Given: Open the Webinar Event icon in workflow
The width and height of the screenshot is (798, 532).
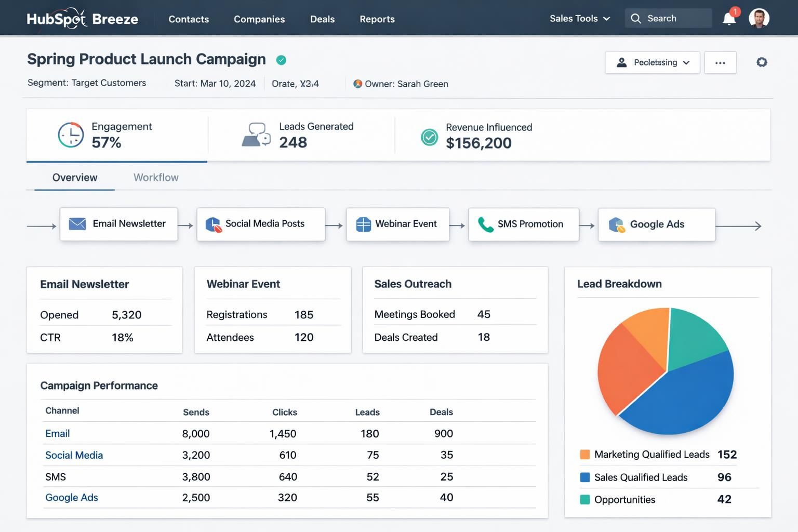Looking at the screenshot, I should pyautogui.click(x=363, y=224).
